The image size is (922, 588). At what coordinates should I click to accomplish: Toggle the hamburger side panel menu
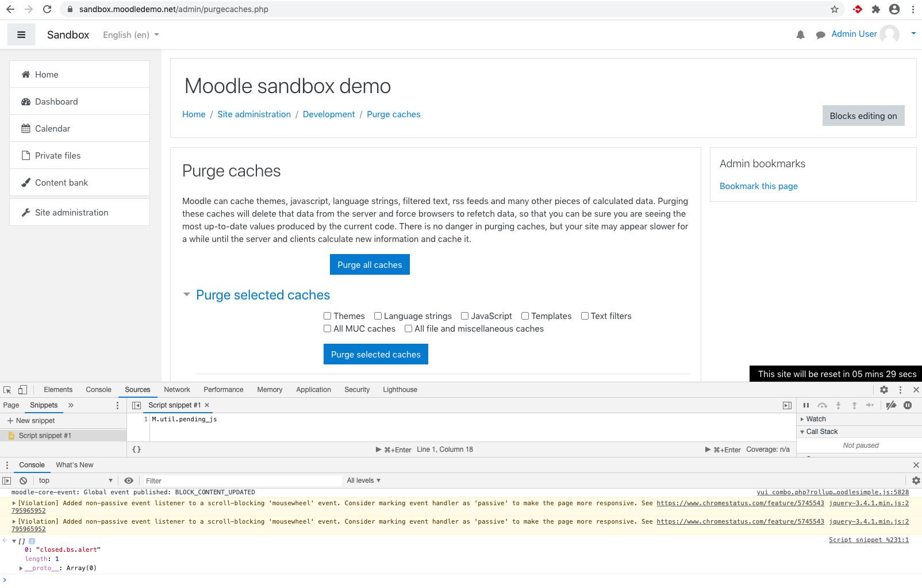coord(21,34)
